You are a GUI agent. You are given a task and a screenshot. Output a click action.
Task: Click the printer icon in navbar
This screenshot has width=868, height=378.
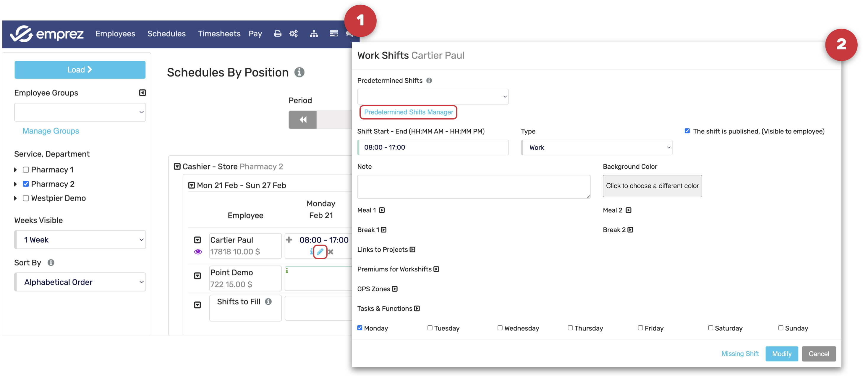(277, 34)
